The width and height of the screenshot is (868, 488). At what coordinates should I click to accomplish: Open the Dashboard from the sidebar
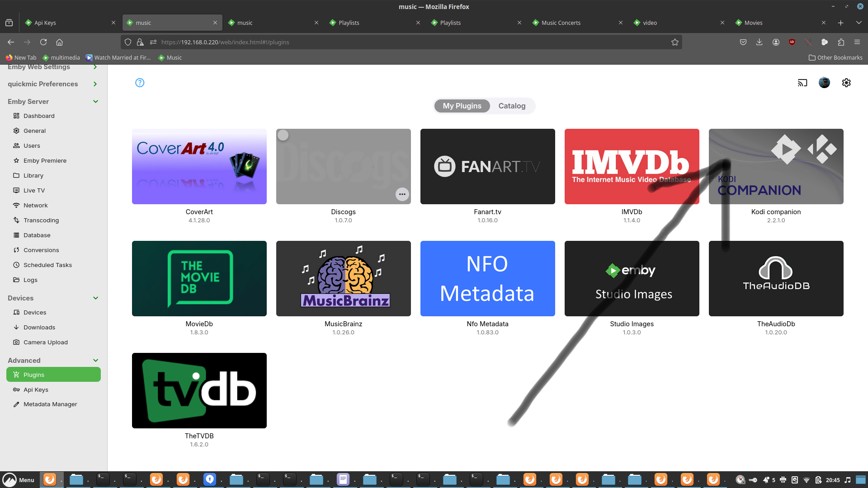[38, 116]
